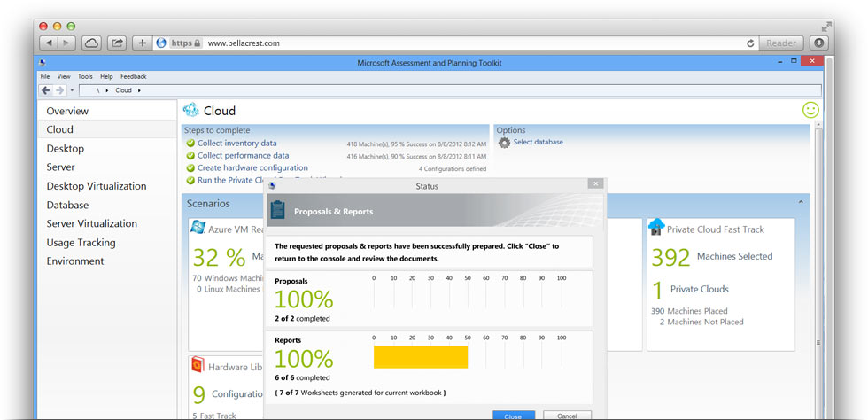Click the reload icon in address bar
This screenshot has width=868, height=420.
coord(751,43)
